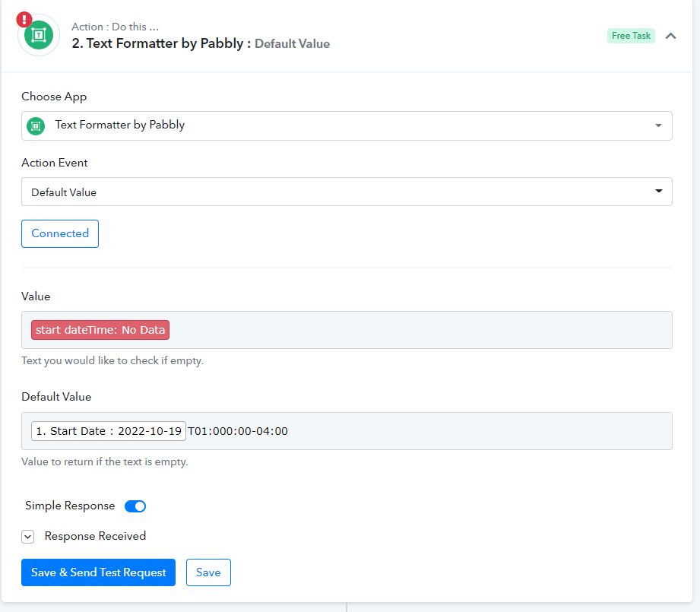Click the Value input field

point(347,330)
